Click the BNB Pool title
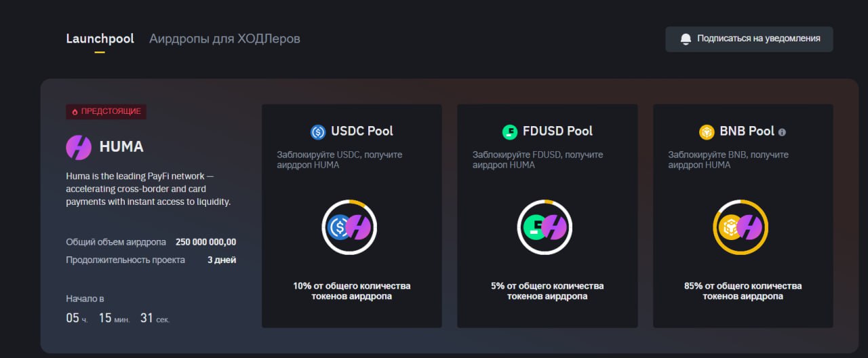The width and height of the screenshot is (868, 358). (x=747, y=132)
